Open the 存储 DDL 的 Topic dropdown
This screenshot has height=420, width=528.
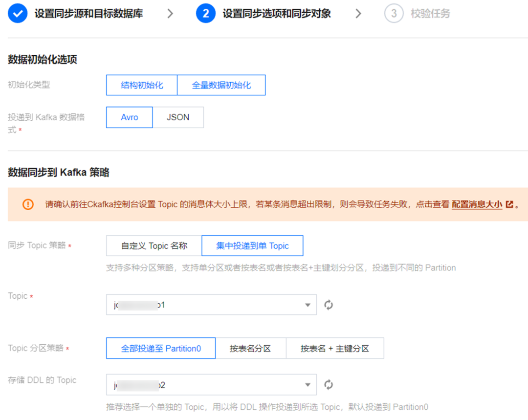coord(211,385)
